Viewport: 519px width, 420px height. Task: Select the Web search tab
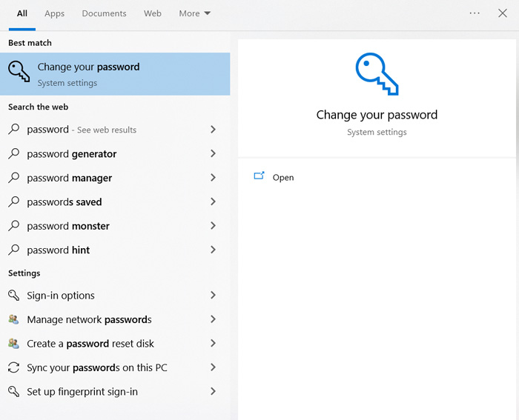coord(153,13)
